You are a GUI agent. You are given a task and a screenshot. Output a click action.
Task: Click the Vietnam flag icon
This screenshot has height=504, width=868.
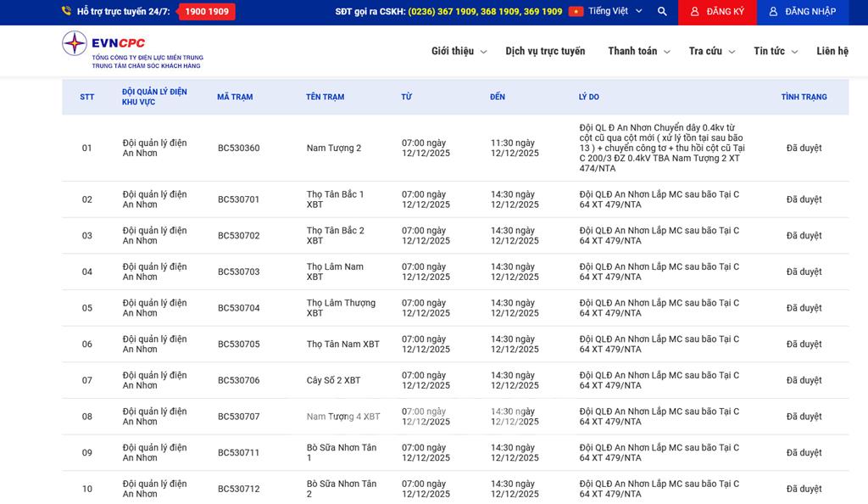tap(576, 12)
